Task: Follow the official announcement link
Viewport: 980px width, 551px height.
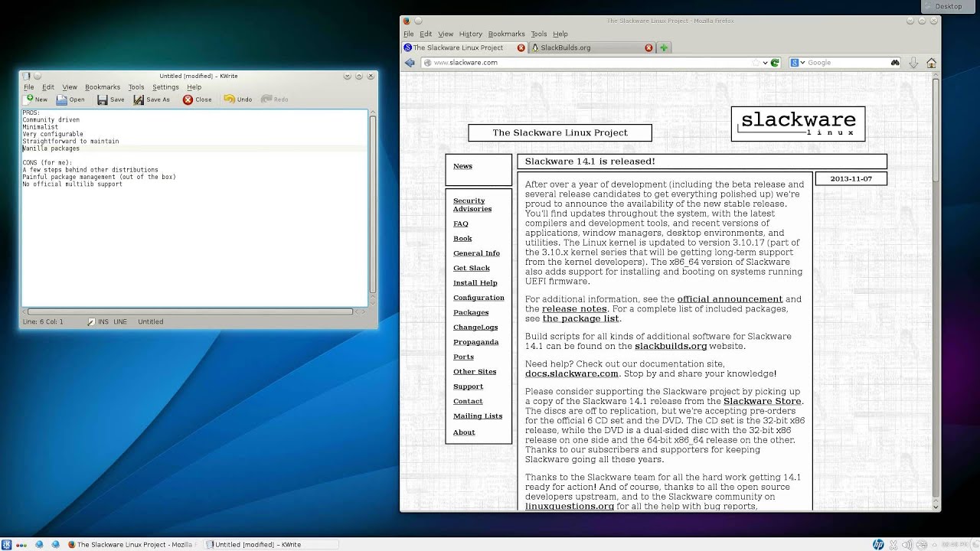Action: (730, 299)
